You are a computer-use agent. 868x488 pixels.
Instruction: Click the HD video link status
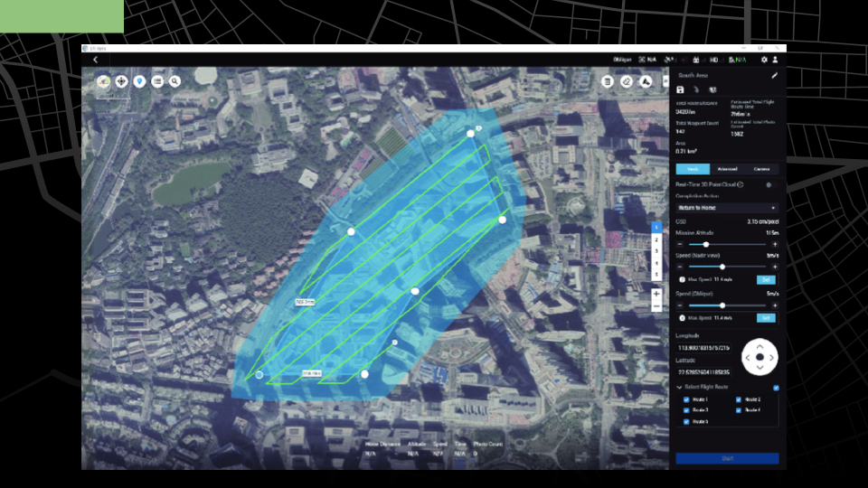[x=716, y=60]
